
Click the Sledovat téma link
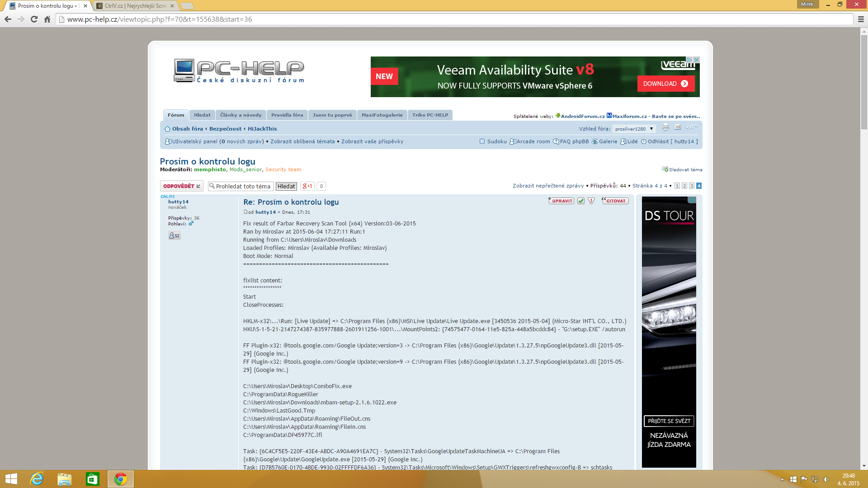(683, 169)
